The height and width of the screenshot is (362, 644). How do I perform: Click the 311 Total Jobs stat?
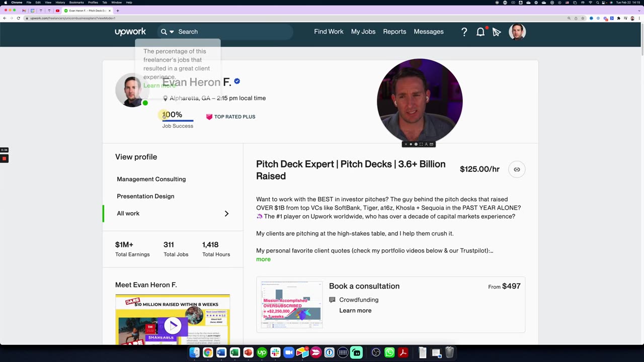click(176, 249)
